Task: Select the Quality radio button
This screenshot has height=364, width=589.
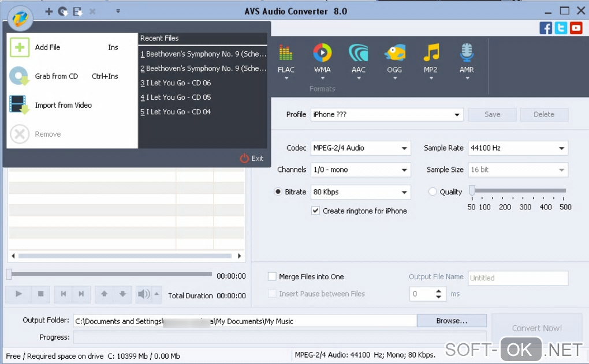Action: (x=433, y=192)
